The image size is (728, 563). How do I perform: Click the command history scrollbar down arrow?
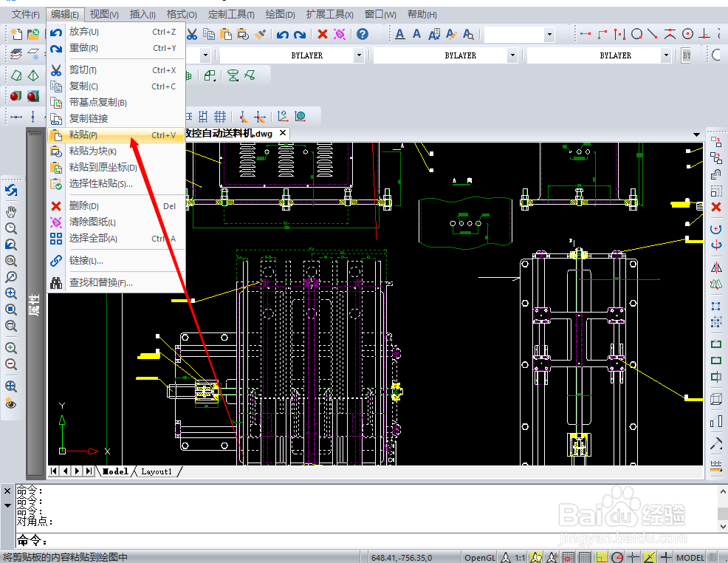tap(722, 527)
